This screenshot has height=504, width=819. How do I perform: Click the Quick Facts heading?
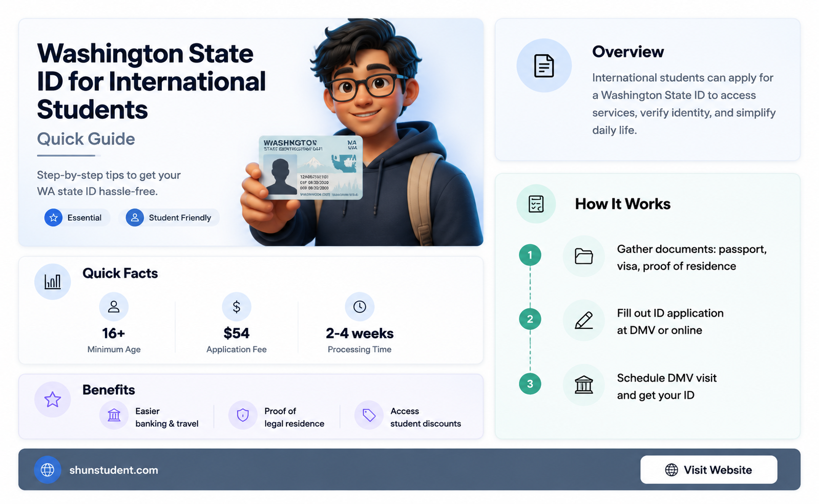[120, 274]
